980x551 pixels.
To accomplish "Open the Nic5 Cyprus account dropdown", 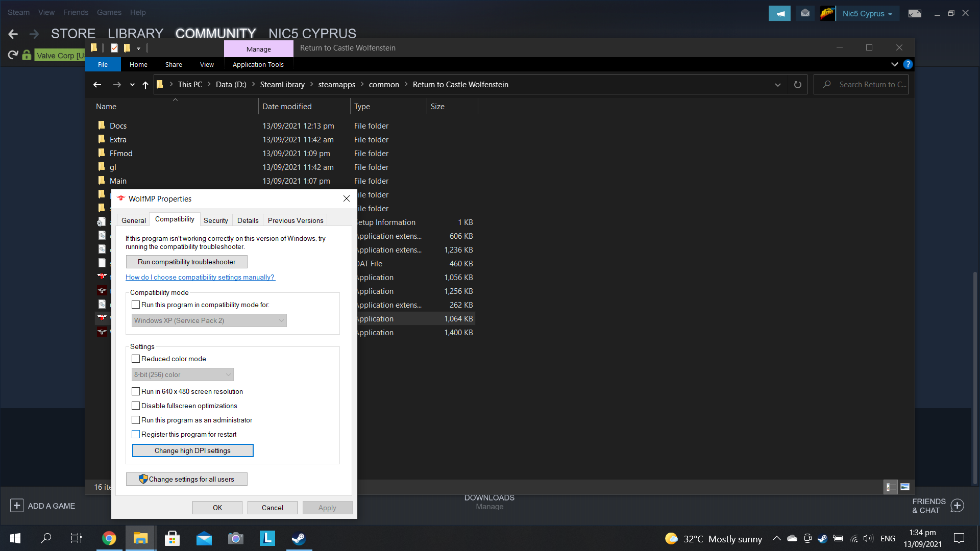I will (867, 14).
